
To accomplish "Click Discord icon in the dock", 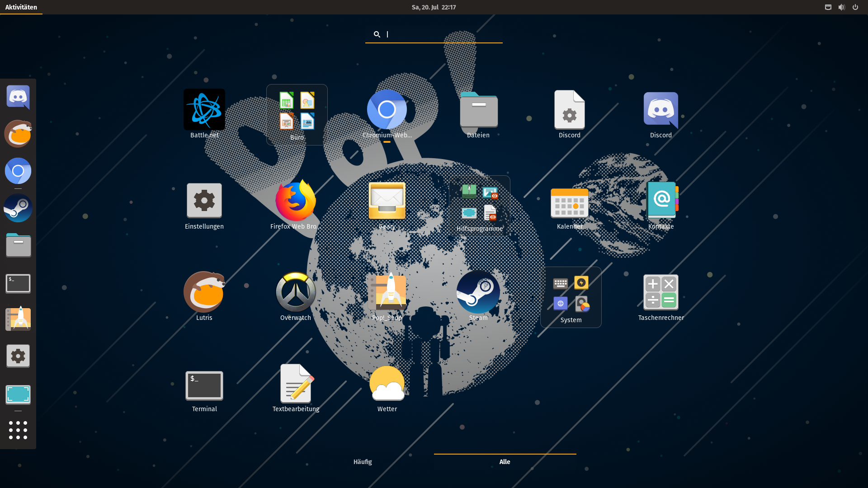I will [x=18, y=97].
